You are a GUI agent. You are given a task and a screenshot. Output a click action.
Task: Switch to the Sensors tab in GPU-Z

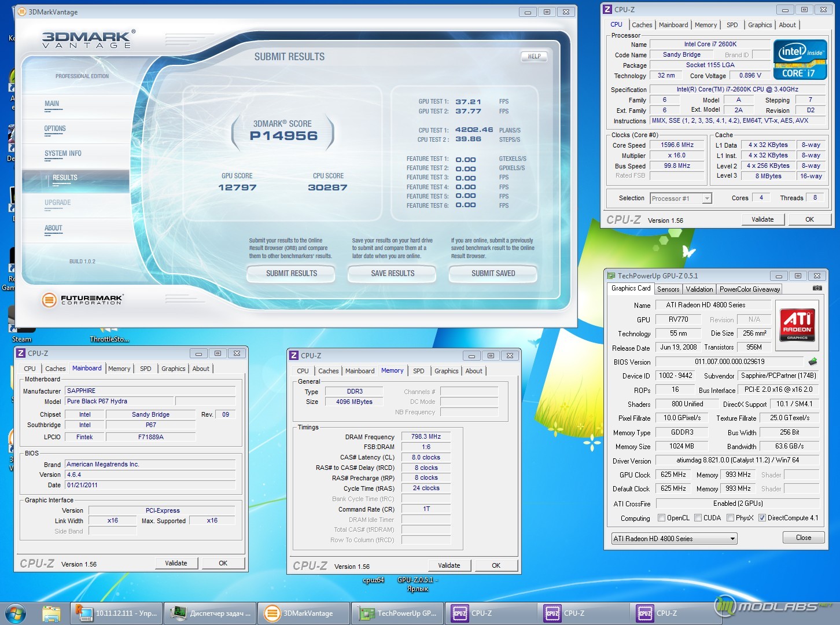(668, 289)
